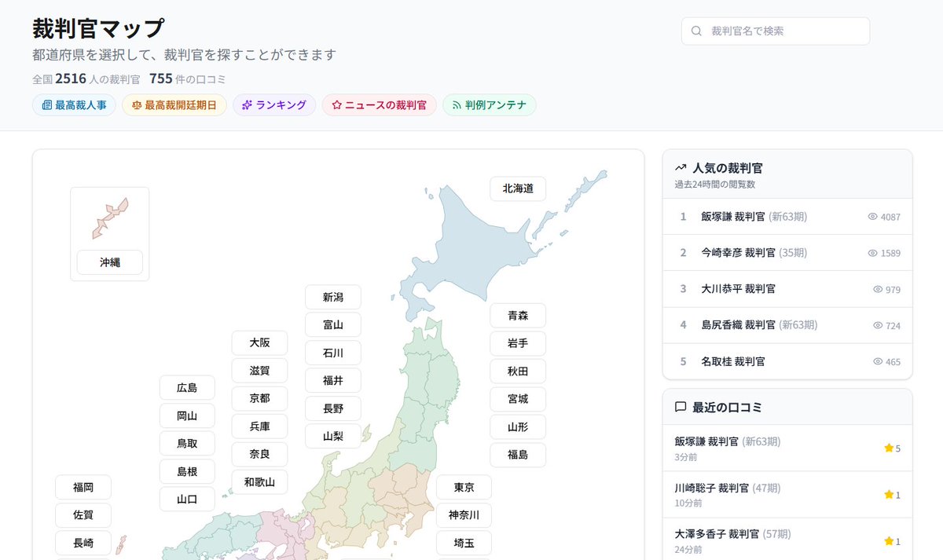Open 川崎聡子 裁判官 review

tap(787, 494)
